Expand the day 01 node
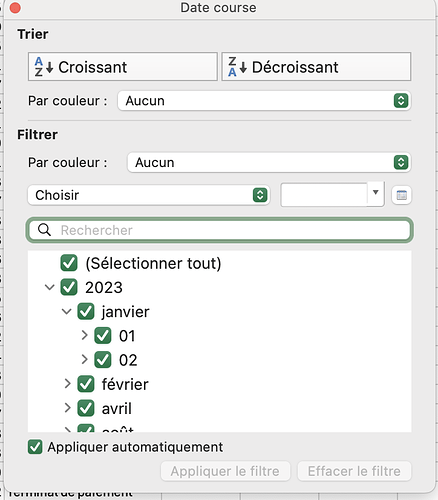The width and height of the screenshot is (438, 500). click(84, 335)
